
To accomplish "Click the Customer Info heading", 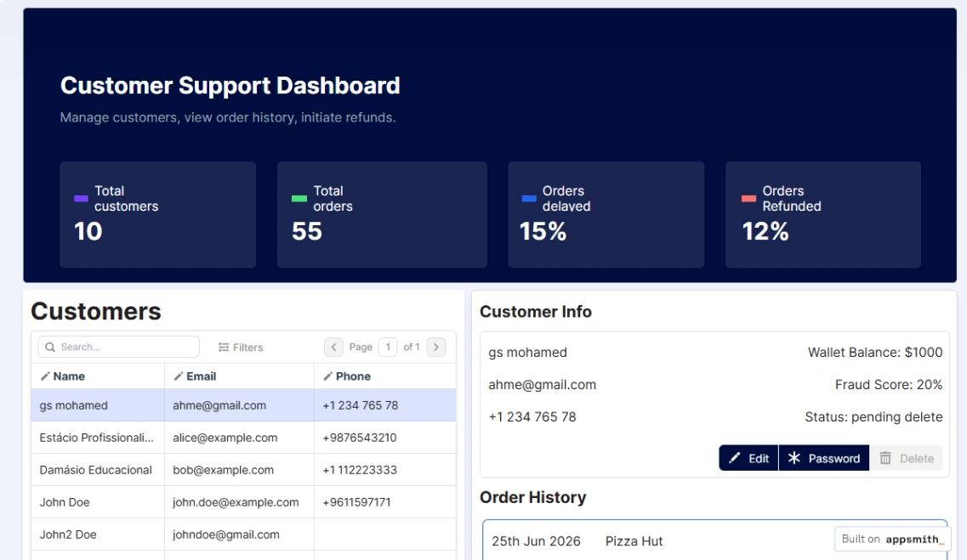I will pyautogui.click(x=535, y=312).
